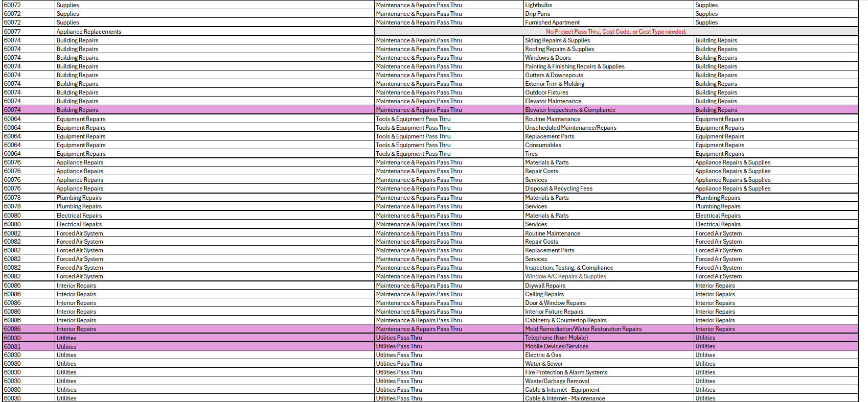The height and width of the screenshot is (402, 868).
Task: Select the 'Gutters & Downspouts' cell
Action: (608, 75)
